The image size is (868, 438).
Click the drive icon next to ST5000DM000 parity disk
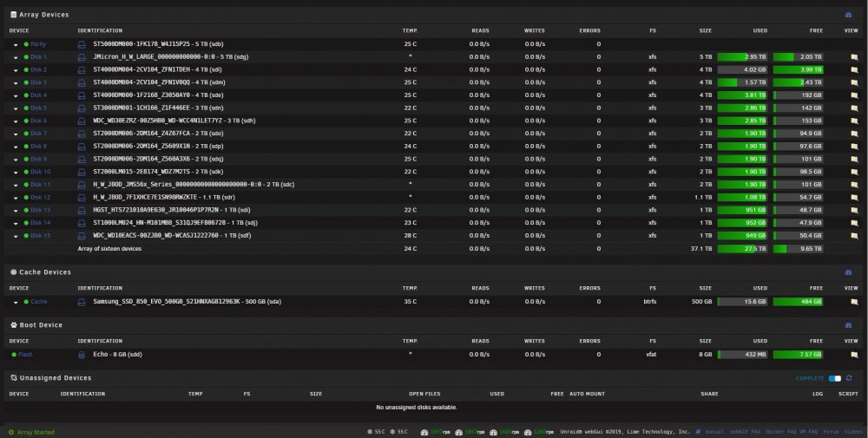pyautogui.click(x=82, y=44)
